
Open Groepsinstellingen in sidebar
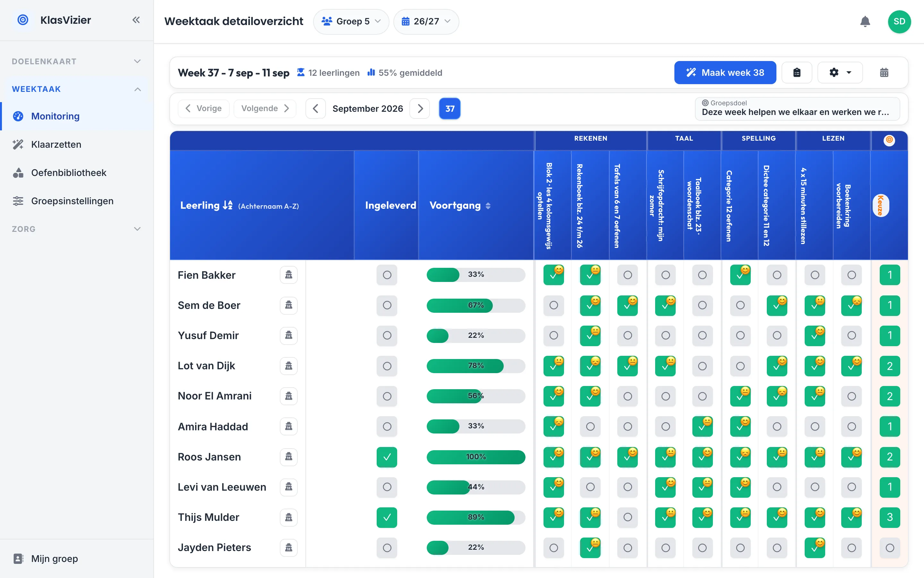(x=77, y=201)
